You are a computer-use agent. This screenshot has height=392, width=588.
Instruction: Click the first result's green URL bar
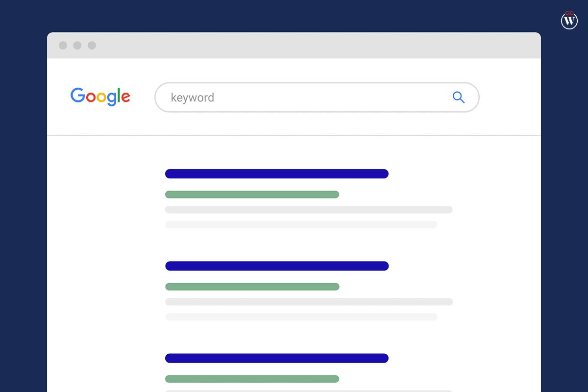coord(252,195)
